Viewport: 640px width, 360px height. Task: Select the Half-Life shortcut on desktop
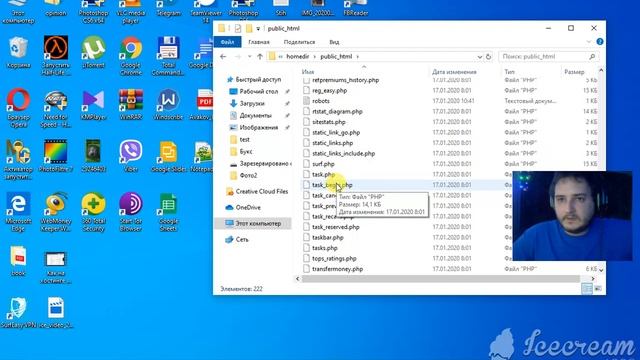point(56,56)
